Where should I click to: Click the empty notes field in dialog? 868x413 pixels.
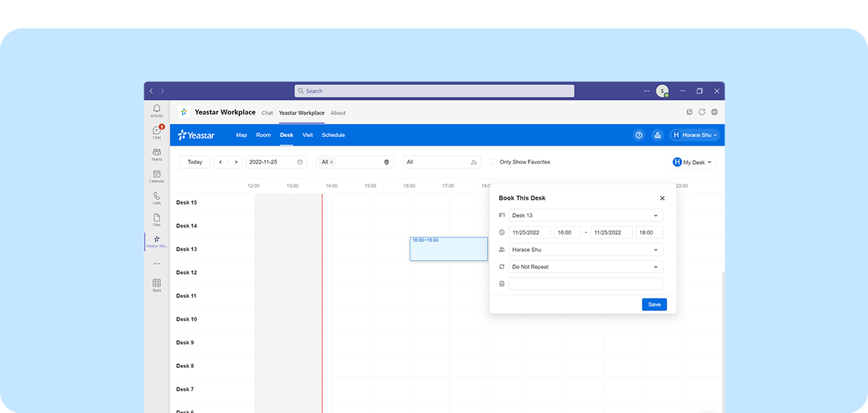point(586,284)
